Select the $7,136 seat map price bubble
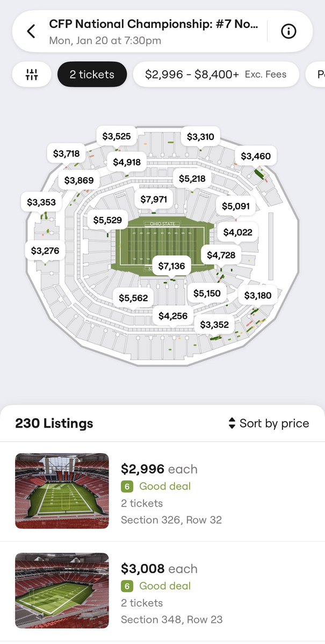Screen dimensions: 325x644 172,266
